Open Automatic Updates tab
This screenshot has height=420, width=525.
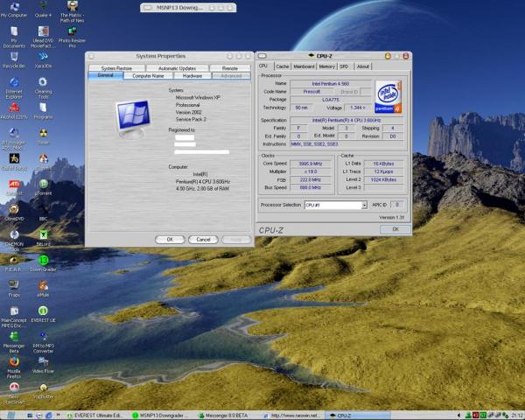pyautogui.click(x=177, y=68)
